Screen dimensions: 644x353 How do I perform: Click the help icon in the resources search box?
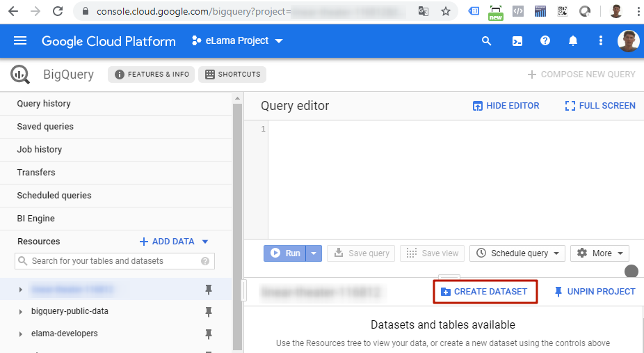205,261
